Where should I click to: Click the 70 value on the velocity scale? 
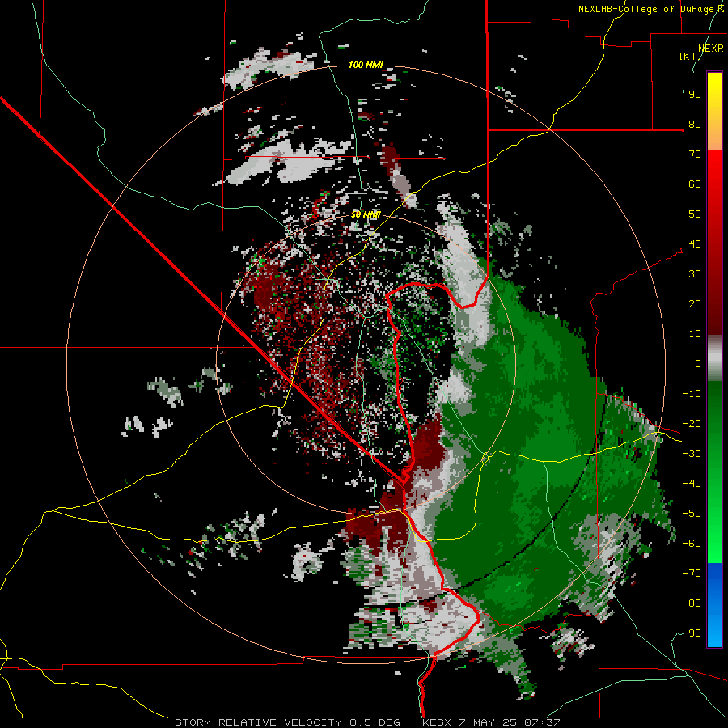695,154
